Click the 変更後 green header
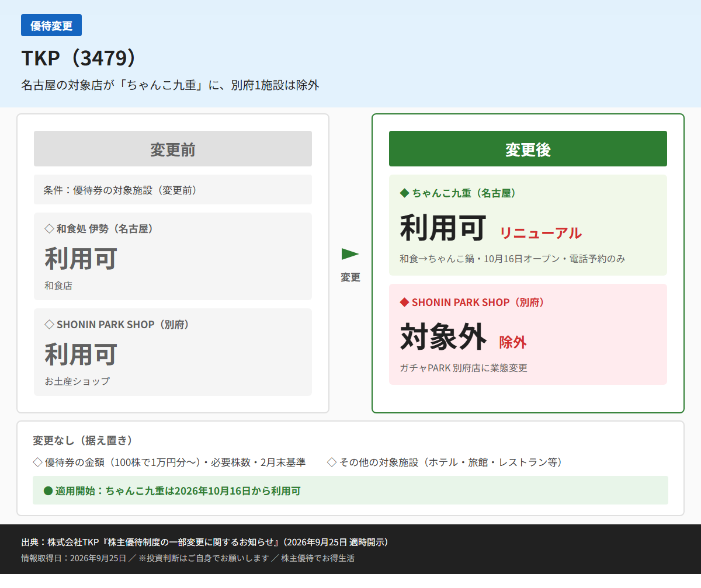The width and height of the screenshot is (701, 588). 528,149
